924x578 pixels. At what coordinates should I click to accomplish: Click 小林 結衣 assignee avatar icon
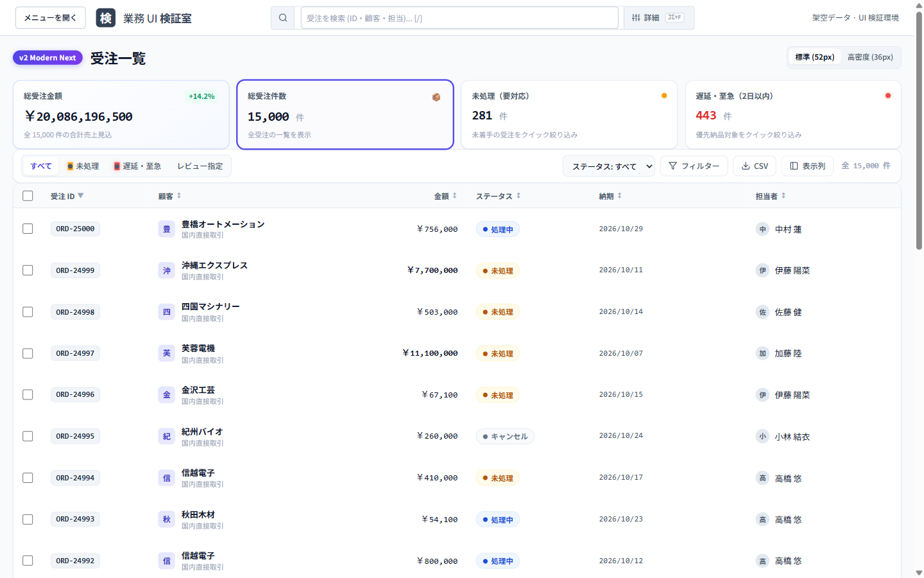pyautogui.click(x=762, y=437)
